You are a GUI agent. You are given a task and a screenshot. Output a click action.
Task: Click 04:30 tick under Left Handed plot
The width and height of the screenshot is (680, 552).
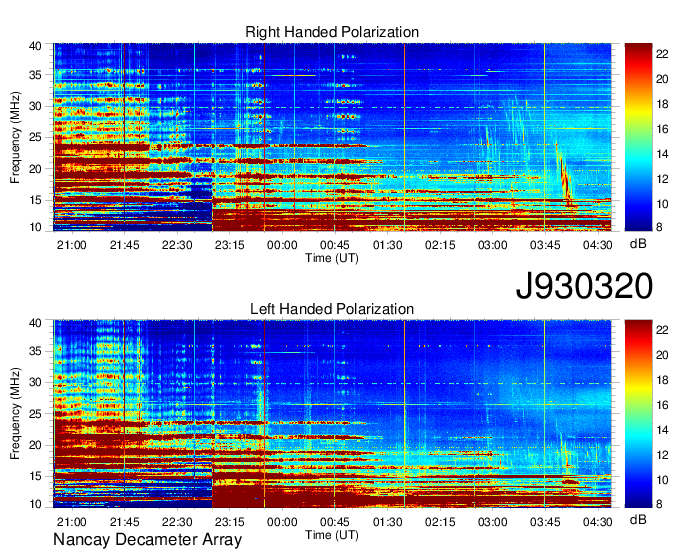point(598,522)
